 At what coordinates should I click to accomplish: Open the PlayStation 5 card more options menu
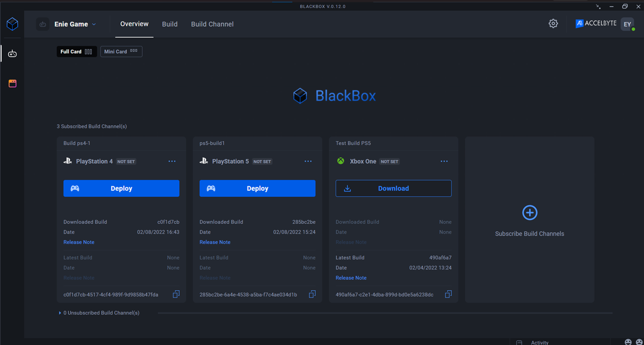click(308, 161)
